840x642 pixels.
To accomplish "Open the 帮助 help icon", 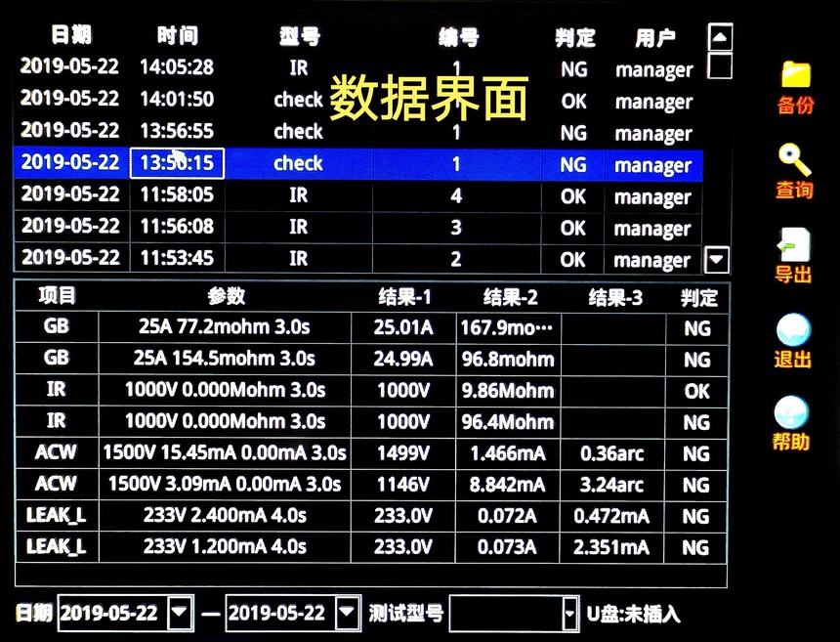I will (x=791, y=413).
